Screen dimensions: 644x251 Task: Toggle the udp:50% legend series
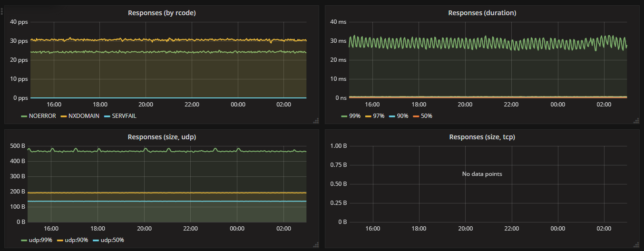(113, 240)
